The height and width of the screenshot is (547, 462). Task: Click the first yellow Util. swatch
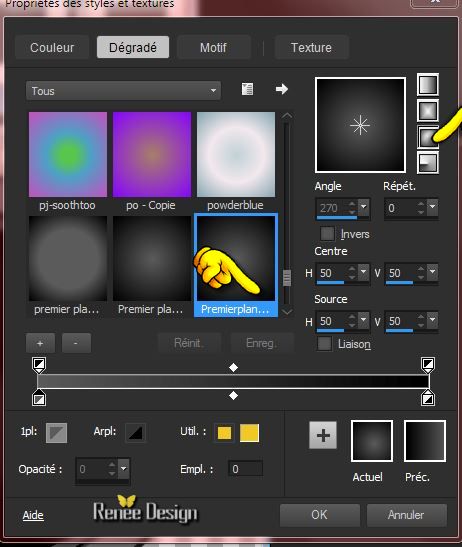click(x=224, y=433)
